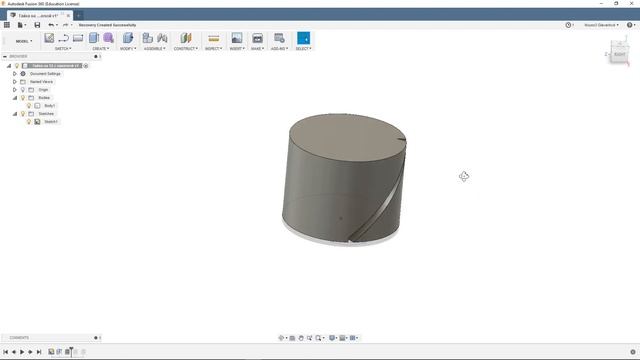Activate the blue Select tool icon
The height and width of the screenshot is (360, 640).
tap(303, 38)
